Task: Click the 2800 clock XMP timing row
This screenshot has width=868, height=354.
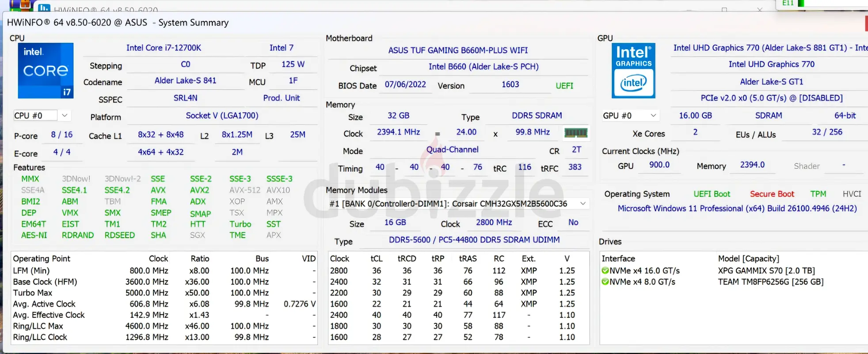Action: click(x=458, y=270)
